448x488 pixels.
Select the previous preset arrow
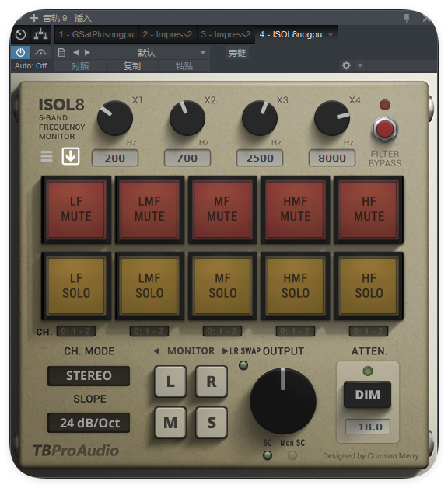tap(75, 53)
